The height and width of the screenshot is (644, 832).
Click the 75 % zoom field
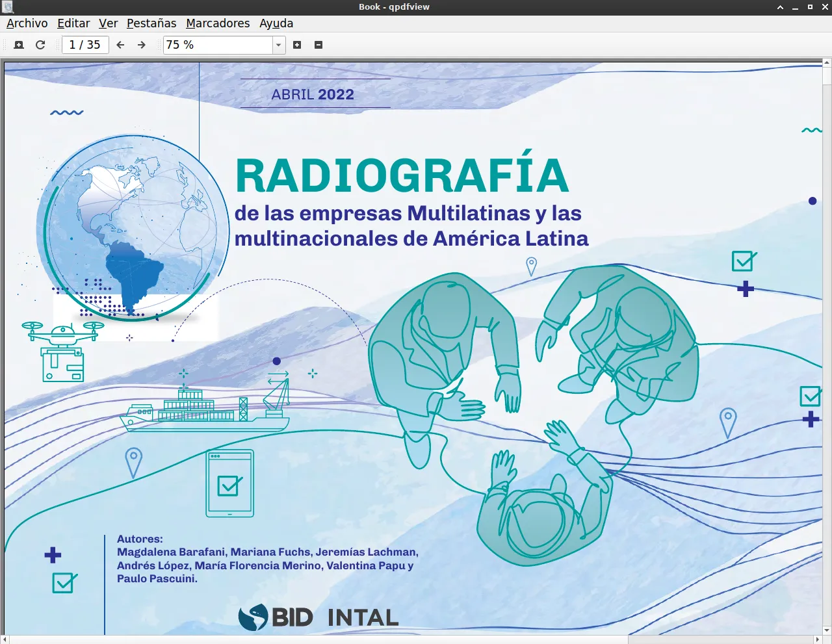coord(218,45)
